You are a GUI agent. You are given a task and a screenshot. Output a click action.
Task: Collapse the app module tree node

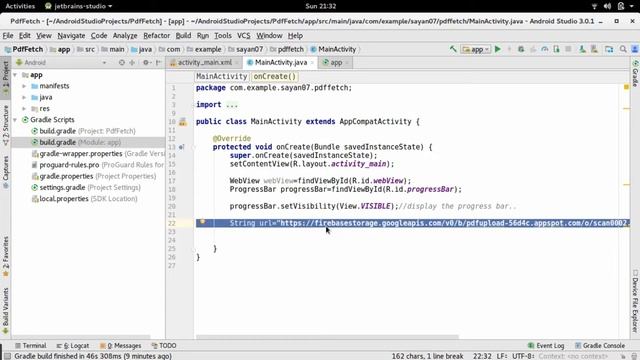point(15,75)
